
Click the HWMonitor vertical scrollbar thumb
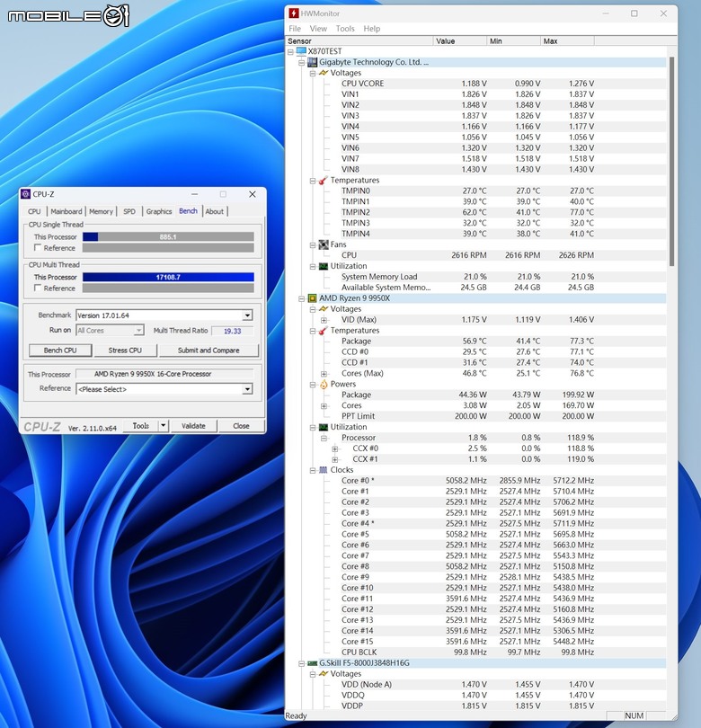[x=671, y=161]
